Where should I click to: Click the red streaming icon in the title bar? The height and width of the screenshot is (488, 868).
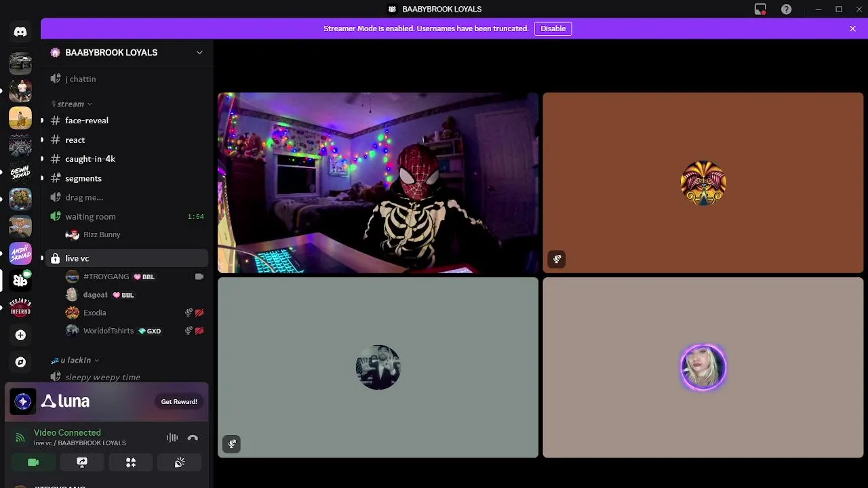(x=760, y=9)
